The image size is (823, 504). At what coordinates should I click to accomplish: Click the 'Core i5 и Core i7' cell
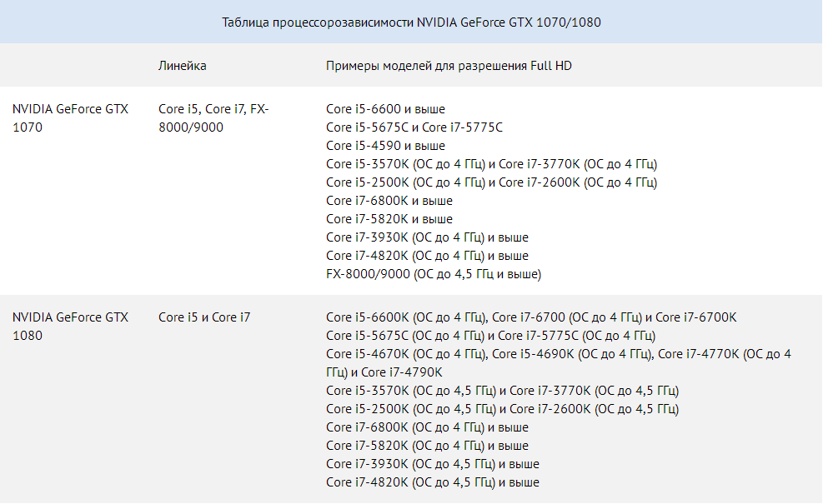204,317
